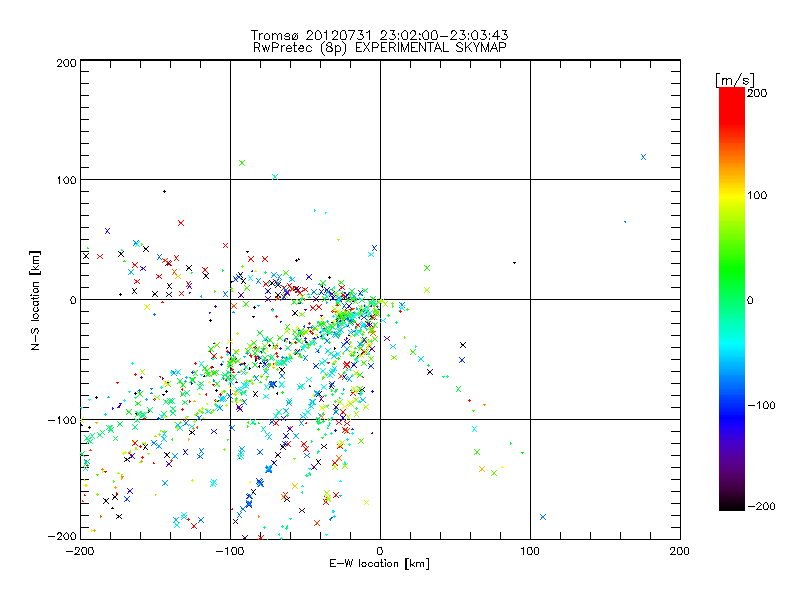This screenshot has height=600, width=800.
Task: Click the lone blue cross in the upper-right plot quadrant
Action: tap(643, 157)
